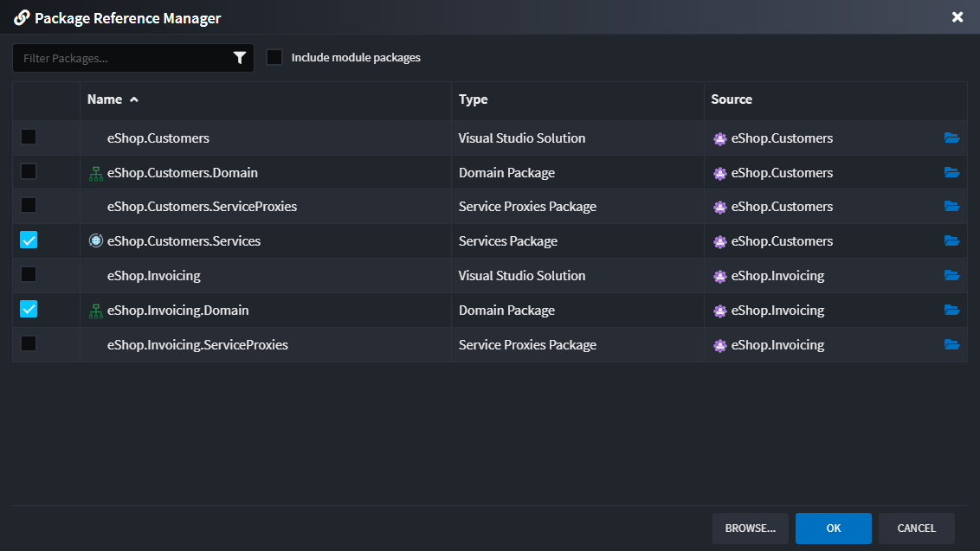The width and height of the screenshot is (980, 551).
Task: Click the source icon in eShop.Customers solution row
Action: (x=720, y=138)
